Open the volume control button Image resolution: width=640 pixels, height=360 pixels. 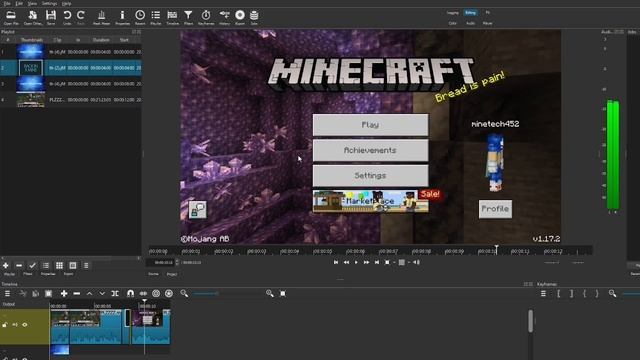(x=416, y=262)
